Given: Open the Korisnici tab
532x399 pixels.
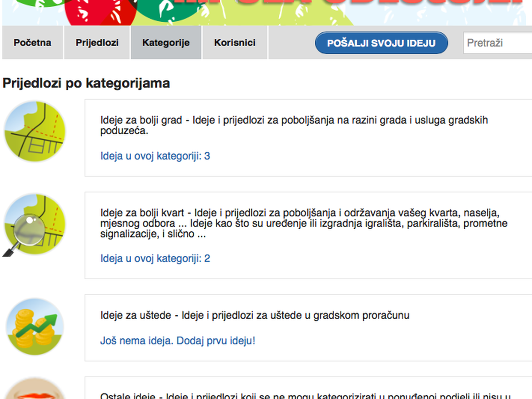Looking at the screenshot, I should 235,43.
